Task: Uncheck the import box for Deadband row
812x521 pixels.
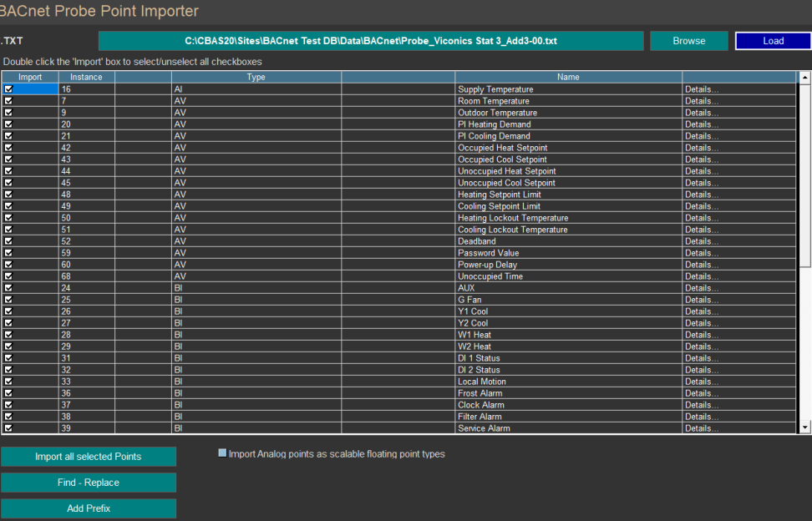Action: coord(9,241)
